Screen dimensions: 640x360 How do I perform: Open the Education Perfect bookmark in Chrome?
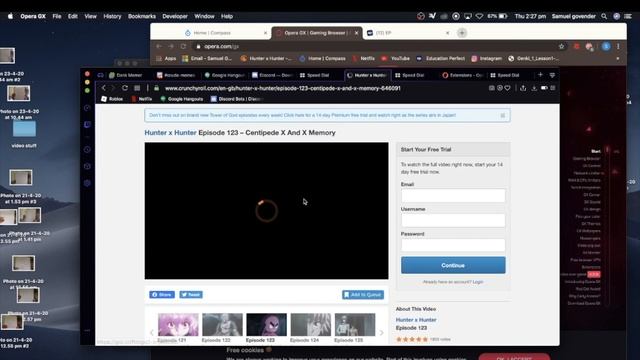[441, 58]
